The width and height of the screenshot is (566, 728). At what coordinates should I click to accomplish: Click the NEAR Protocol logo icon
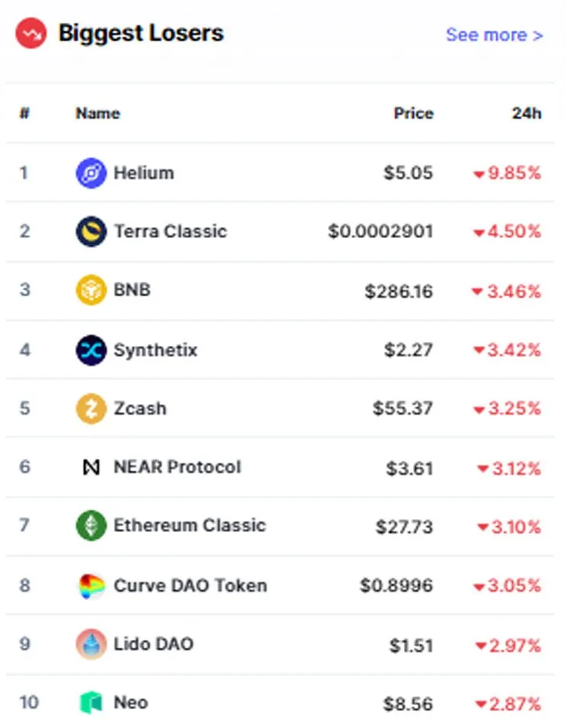coord(91,467)
